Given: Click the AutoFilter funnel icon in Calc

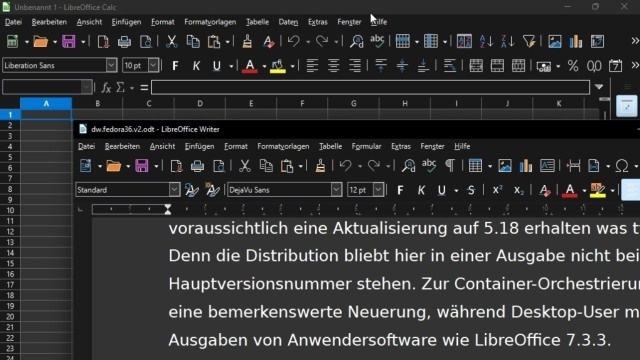Looking at the screenshot, I should pos(529,41).
